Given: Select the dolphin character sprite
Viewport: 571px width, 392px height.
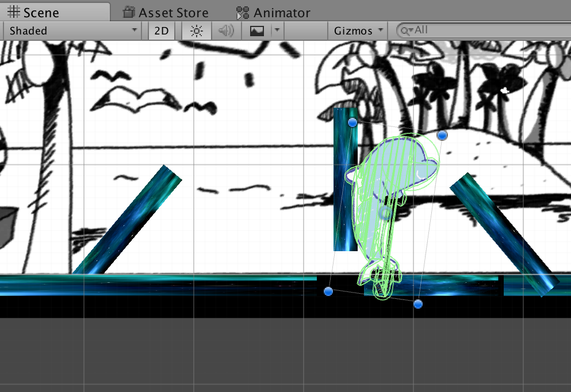Looking at the screenshot, I should pyautogui.click(x=392, y=217).
